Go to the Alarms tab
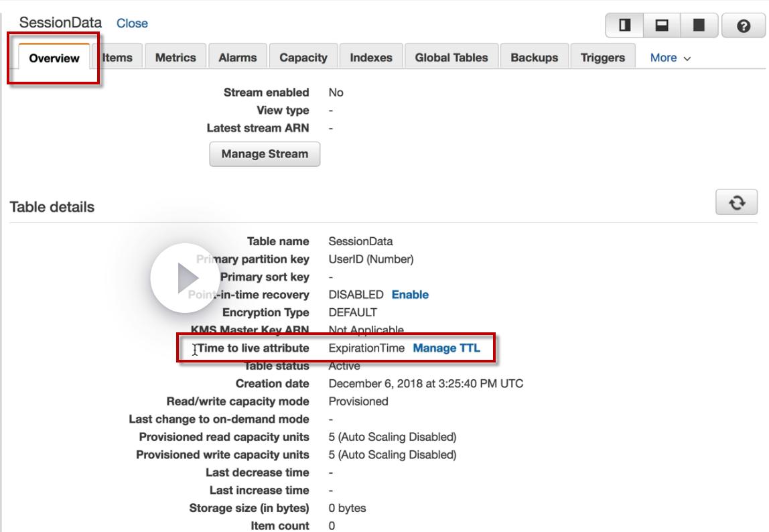This screenshot has width=769, height=532. pyautogui.click(x=237, y=58)
